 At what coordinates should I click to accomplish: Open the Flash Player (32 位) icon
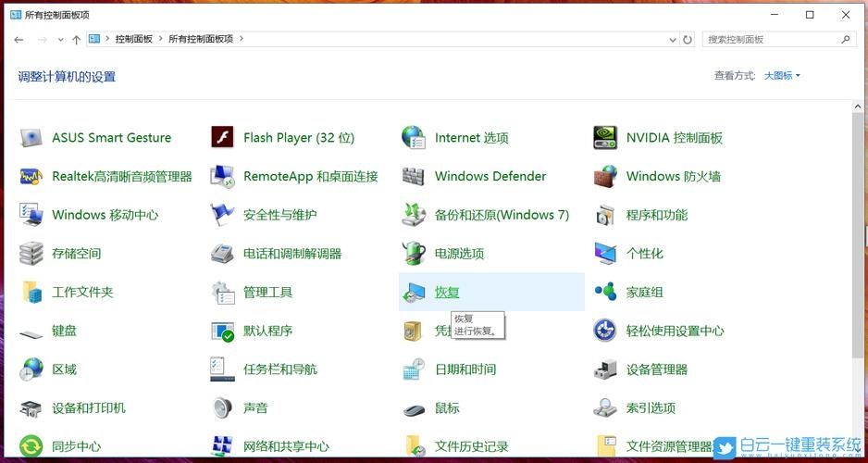[x=222, y=137]
